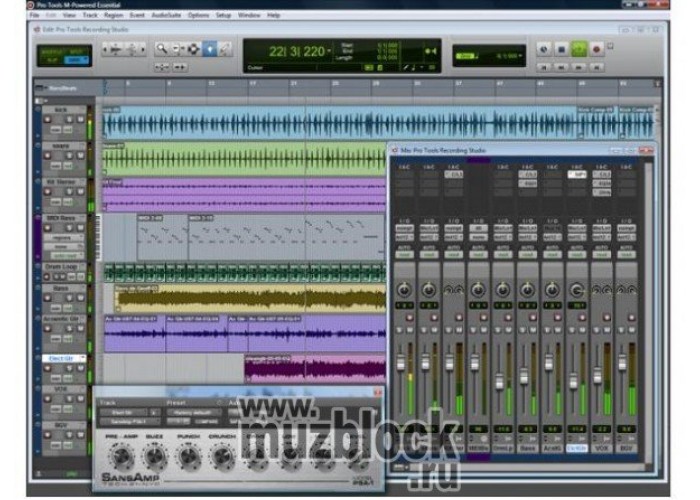Open plugin window Track selector dropdown

123,412
